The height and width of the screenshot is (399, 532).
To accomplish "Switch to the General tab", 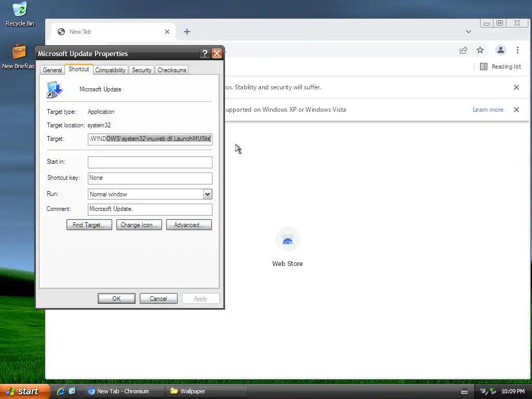I will coord(52,70).
